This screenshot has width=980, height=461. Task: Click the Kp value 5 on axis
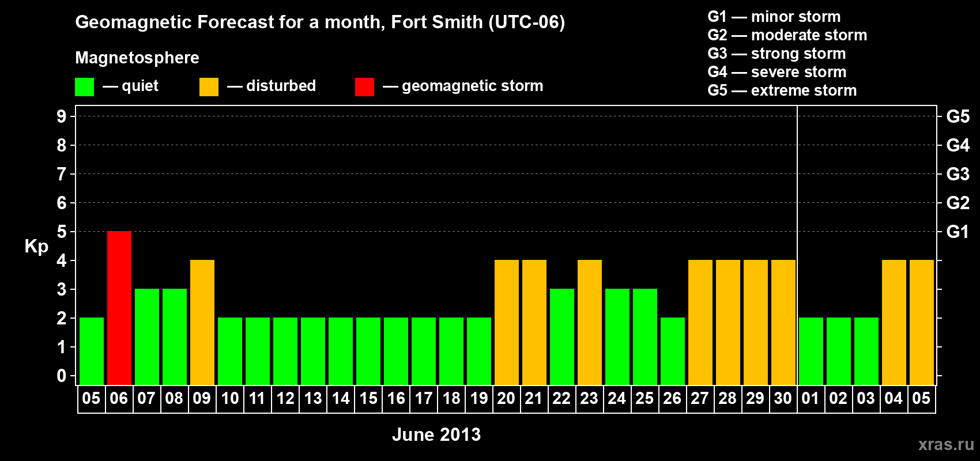coord(62,232)
